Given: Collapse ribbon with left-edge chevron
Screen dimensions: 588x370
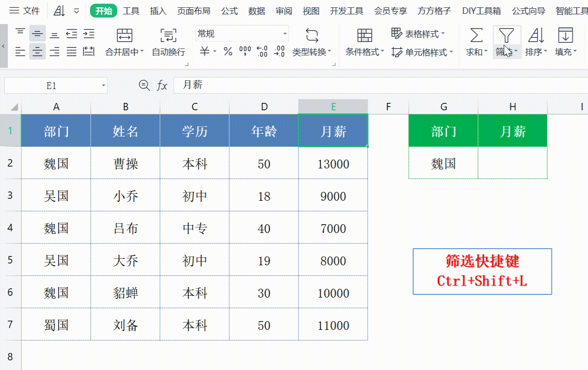Looking at the screenshot, I should tap(4, 46).
